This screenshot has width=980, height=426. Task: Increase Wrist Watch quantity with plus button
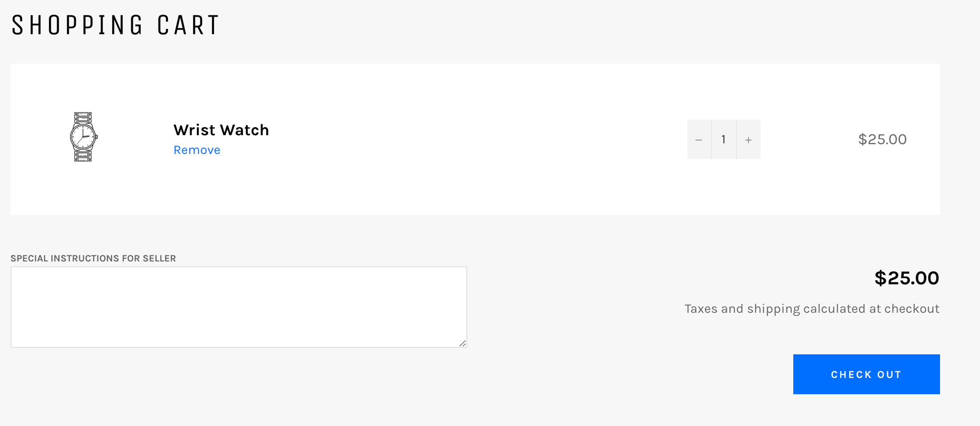point(748,139)
